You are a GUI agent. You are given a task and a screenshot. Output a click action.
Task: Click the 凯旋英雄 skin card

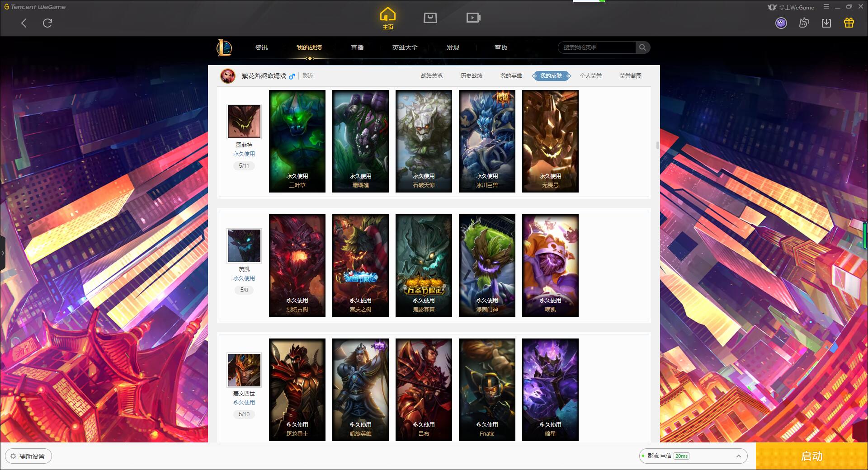click(360, 390)
